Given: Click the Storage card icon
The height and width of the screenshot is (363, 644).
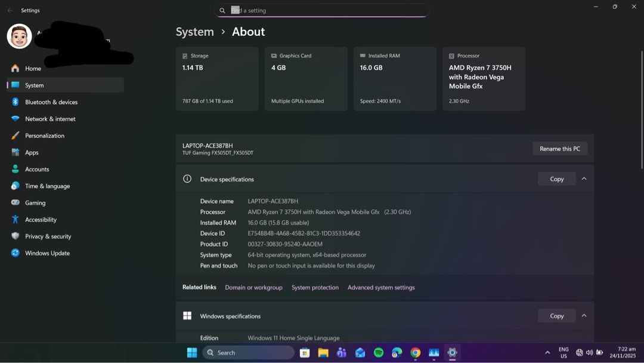Looking at the screenshot, I should pyautogui.click(x=185, y=56).
